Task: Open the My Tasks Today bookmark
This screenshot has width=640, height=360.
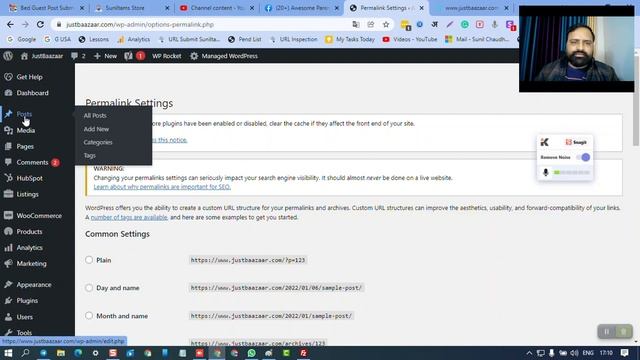Action: point(350,39)
